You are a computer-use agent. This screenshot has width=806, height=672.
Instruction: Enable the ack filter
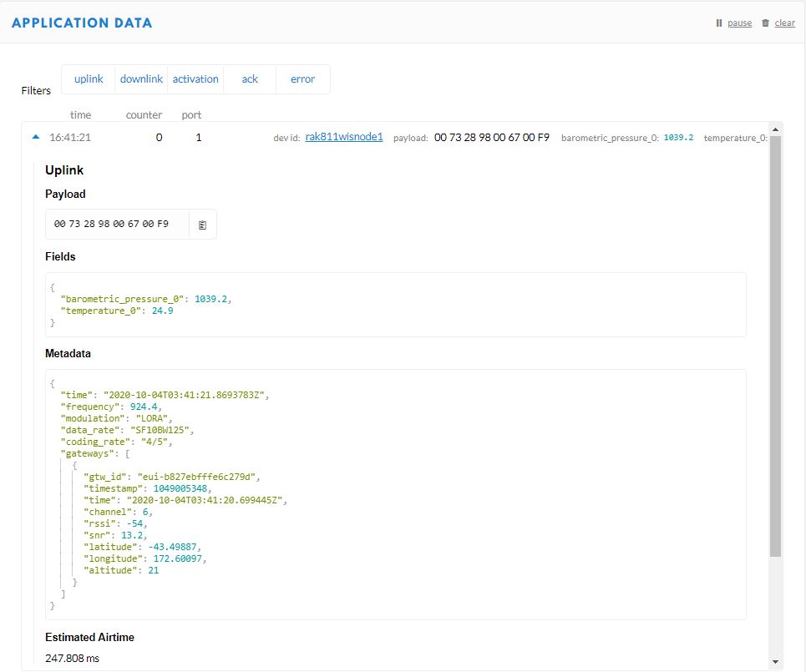point(250,79)
